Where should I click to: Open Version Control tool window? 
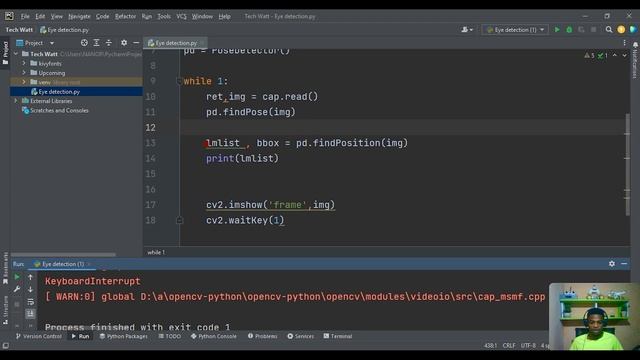coord(39,336)
